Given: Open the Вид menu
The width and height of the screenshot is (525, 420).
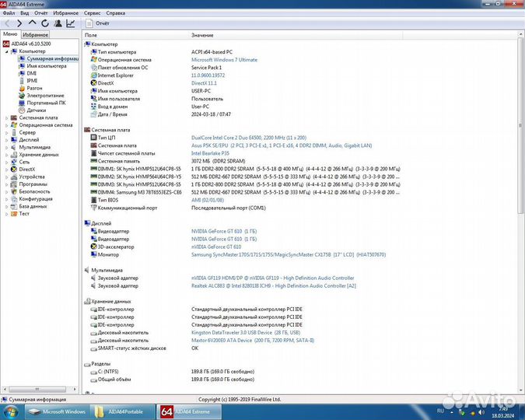Looking at the screenshot, I should coord(24,13).
